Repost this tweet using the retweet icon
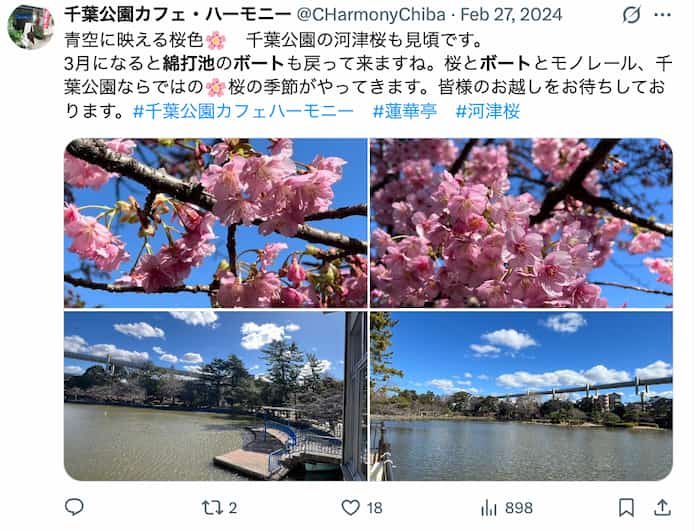This screenshot has height=531, width=700. pyautogui.click(x=211, y=508)
